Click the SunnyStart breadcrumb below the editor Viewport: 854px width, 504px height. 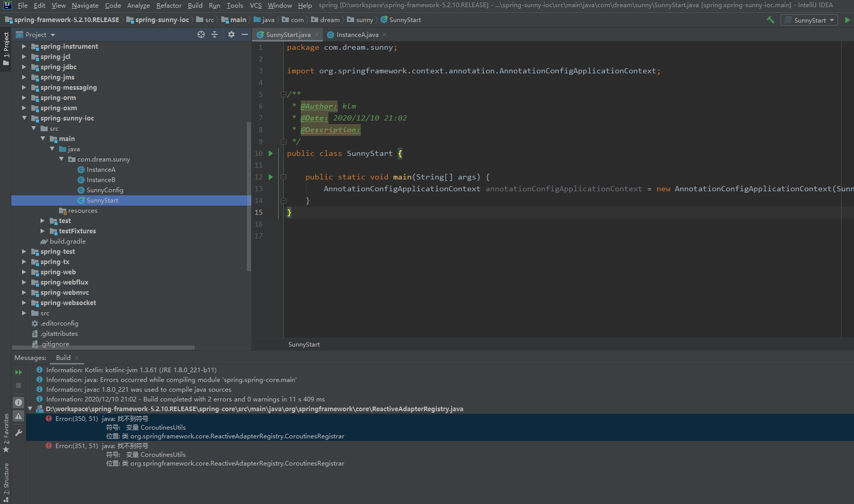coord(304,345)
